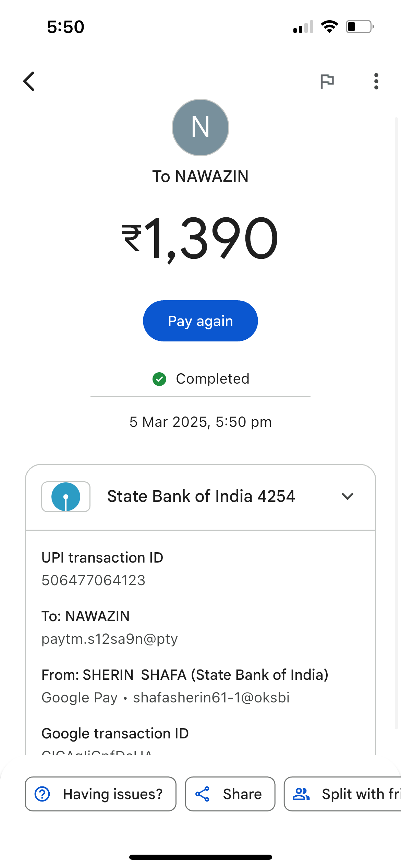Tap the To NAWAZIN recipient name

click(x=200, y=177)
